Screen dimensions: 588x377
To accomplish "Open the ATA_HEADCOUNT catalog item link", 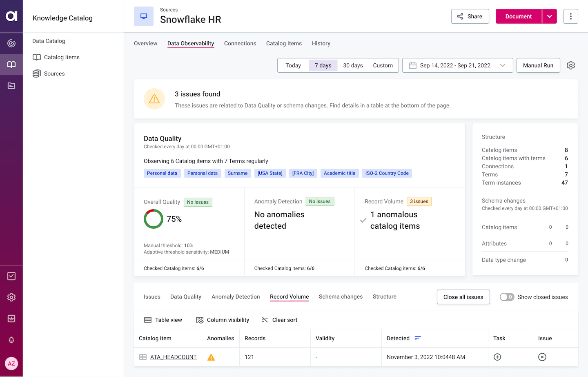I will point(173,357).
